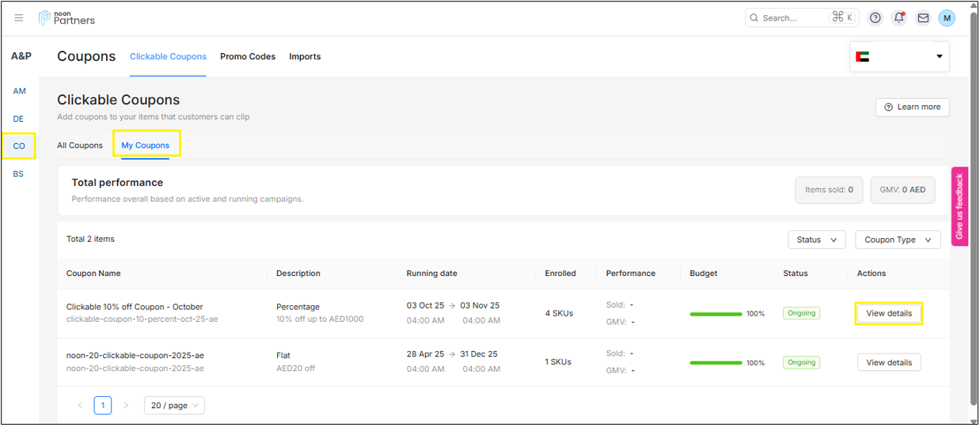The image size is (980, 427).
Task: Click budget progress bar for noon-20 coupon
Action: 716,363
